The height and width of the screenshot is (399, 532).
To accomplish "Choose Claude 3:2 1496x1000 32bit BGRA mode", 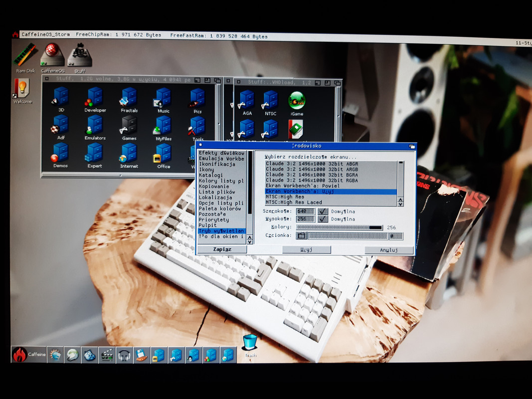I will [331, 175].
